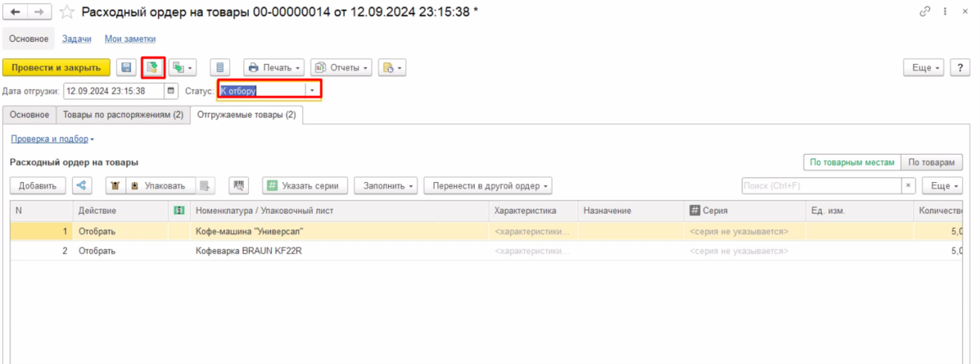
Task: Click the table search field
Action: click(822, 185)
